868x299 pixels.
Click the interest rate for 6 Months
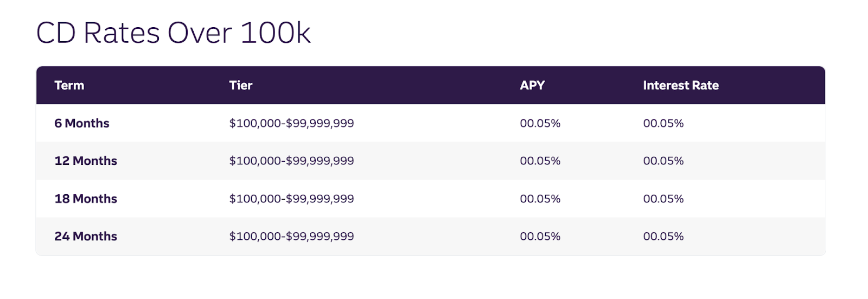pos(663,123)
